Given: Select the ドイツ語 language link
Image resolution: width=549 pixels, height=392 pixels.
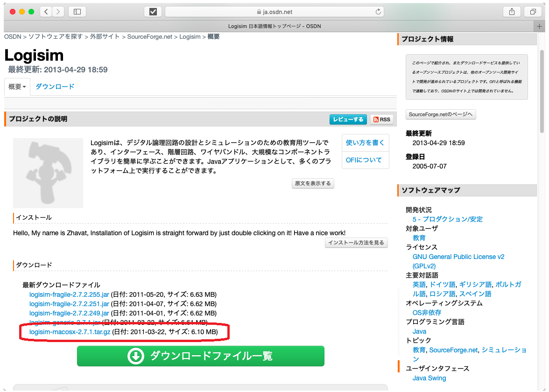Looking at the screenshot, I should 443,285.
